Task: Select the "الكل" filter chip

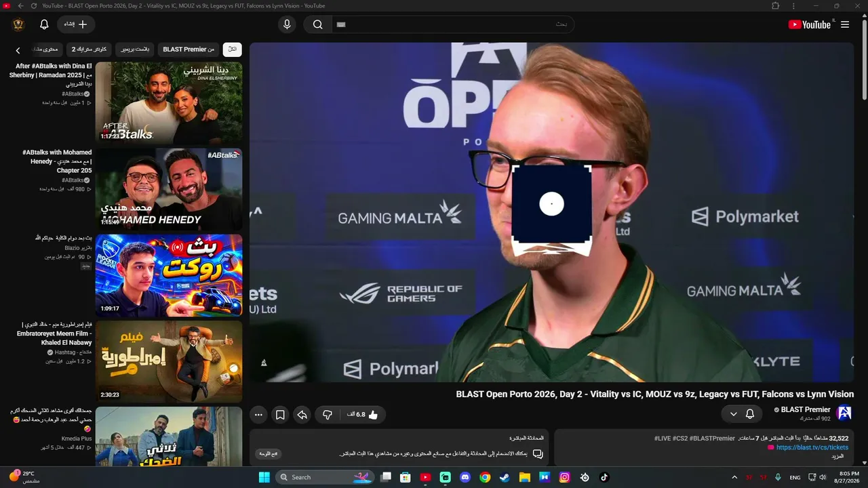Action: coord(232,49)
